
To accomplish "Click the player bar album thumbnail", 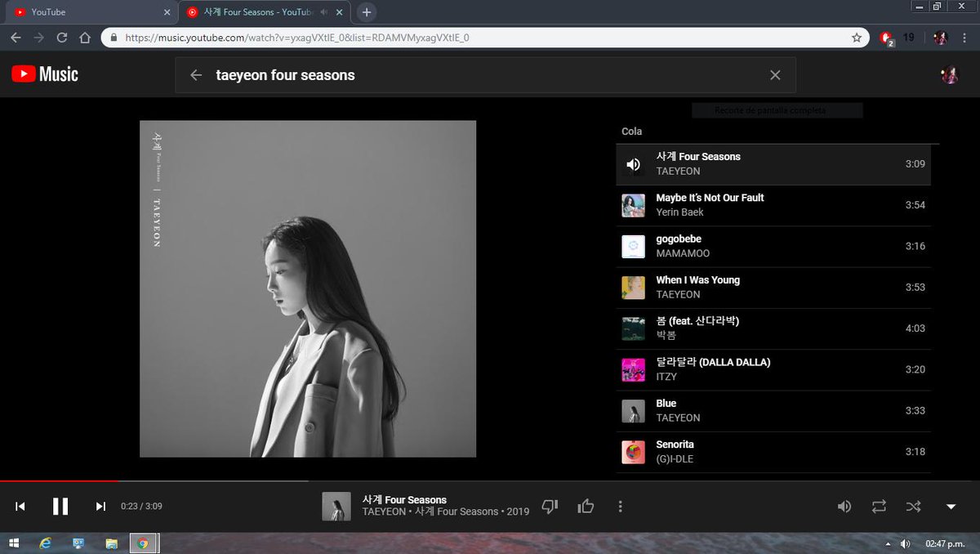I will [x=336, y=506].
